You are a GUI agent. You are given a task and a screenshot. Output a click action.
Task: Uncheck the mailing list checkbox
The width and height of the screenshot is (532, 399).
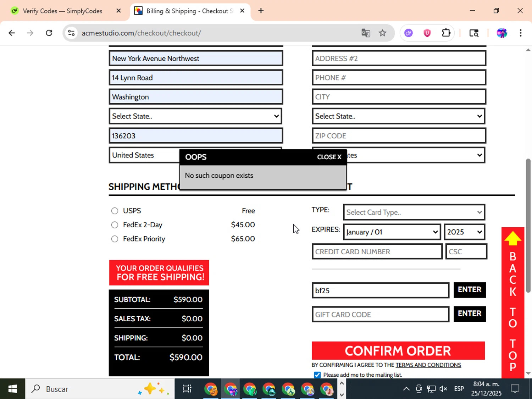[x=317, y=375]
